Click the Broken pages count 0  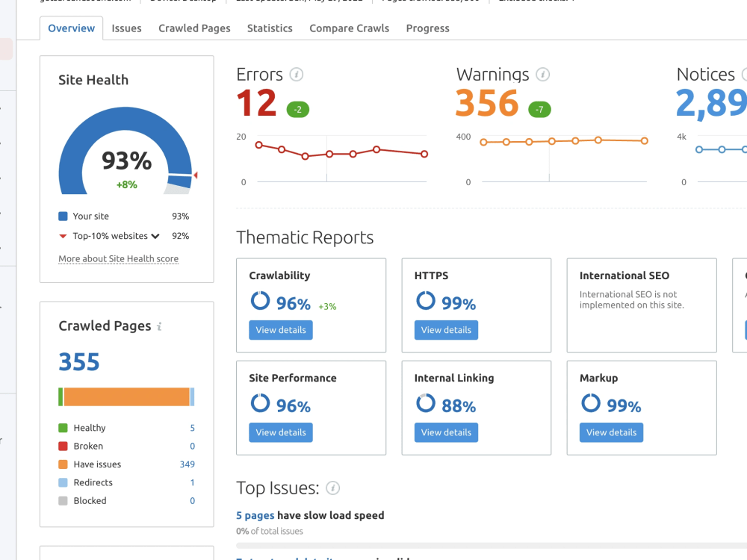coord(193,447)
